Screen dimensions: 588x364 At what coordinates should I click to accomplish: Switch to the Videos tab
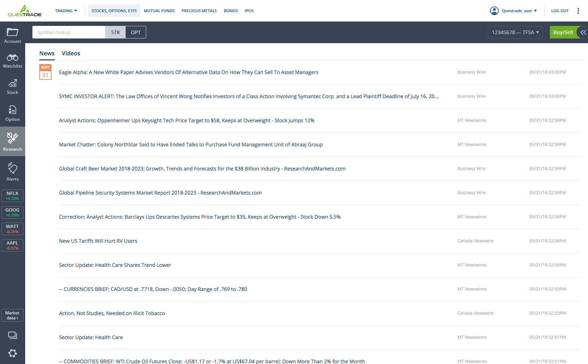pos(71,53)
